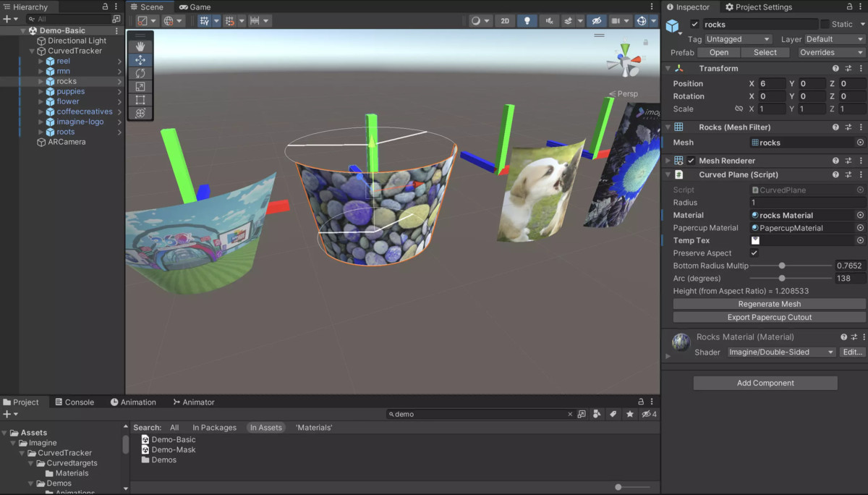
Task: Open the rocks Material object picker circle
Action: tap(860, 215)
